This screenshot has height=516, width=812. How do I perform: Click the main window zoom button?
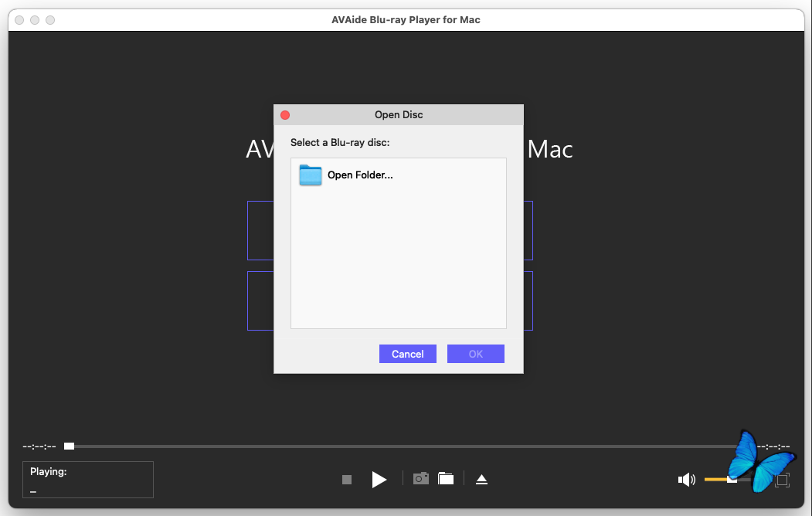tap(50, 20)
